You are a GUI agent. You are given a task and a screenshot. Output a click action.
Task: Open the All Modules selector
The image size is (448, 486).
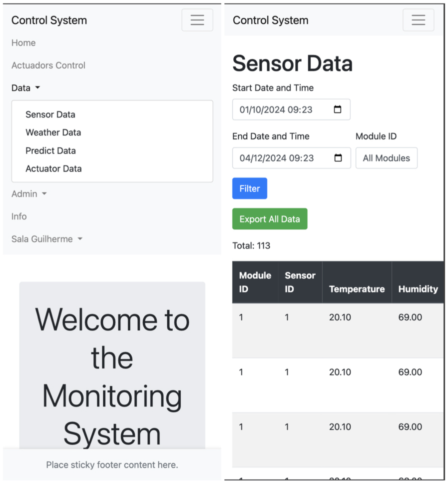click(386, 158)
